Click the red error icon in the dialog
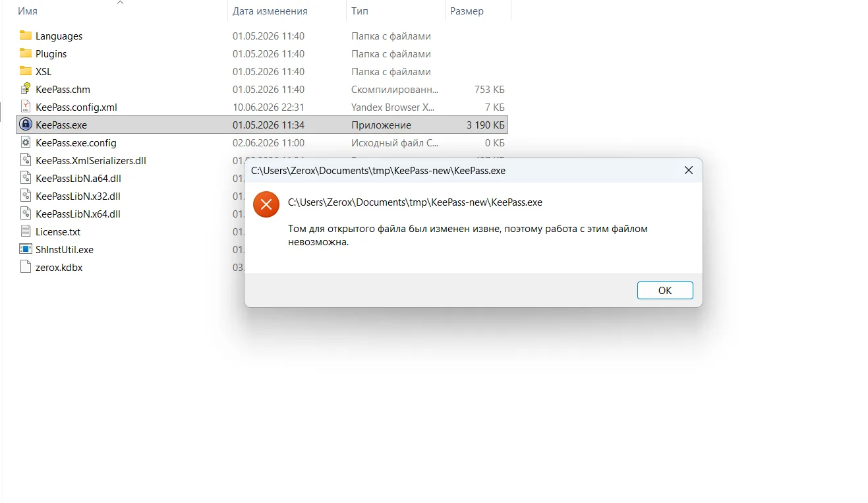 click(266, 204)
